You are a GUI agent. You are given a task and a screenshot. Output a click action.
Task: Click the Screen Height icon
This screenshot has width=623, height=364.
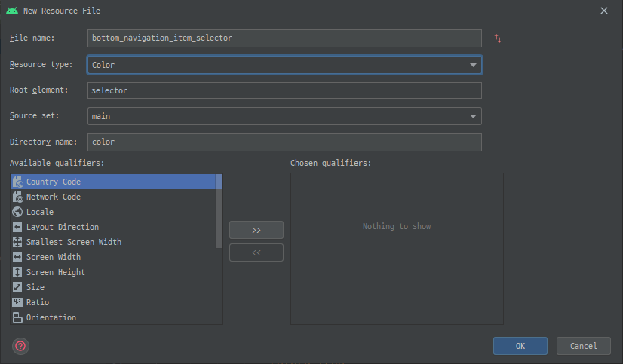pos(17,272)
